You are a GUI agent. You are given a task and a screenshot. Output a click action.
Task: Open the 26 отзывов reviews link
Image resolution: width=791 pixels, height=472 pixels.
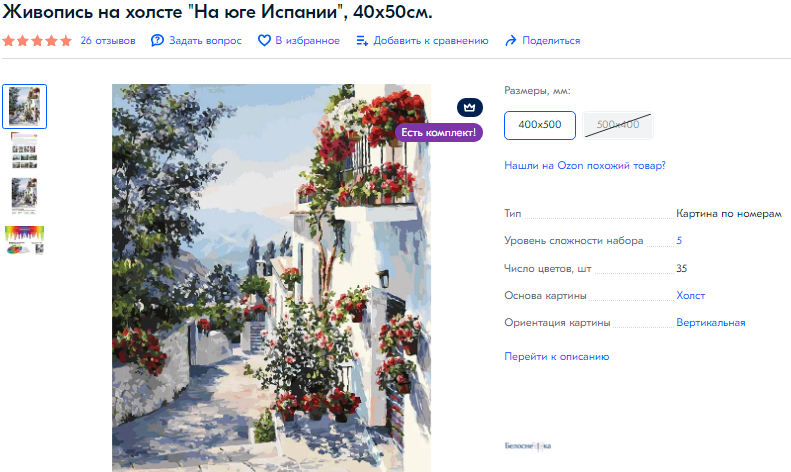pos(108,41)
